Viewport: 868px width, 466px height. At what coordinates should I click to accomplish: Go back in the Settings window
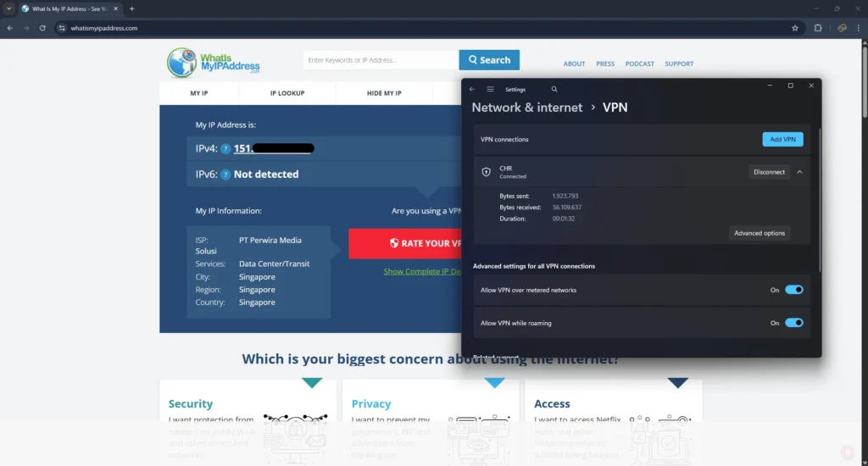pos(472,89)
